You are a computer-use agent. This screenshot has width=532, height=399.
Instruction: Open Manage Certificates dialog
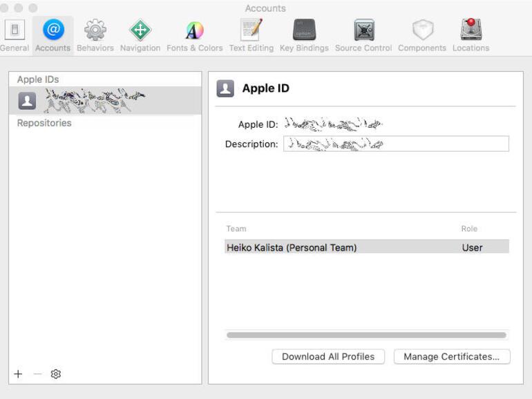point(452,357)
